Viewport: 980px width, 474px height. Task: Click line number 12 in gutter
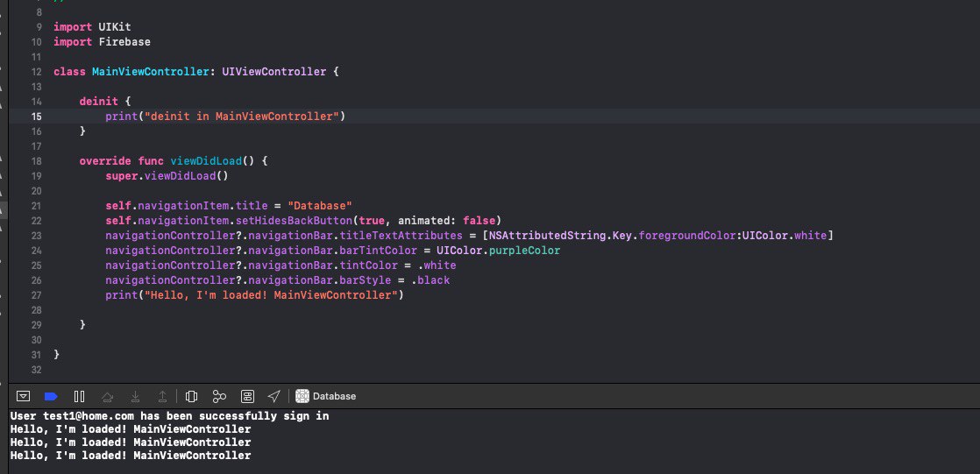click(x=36, y=72)
